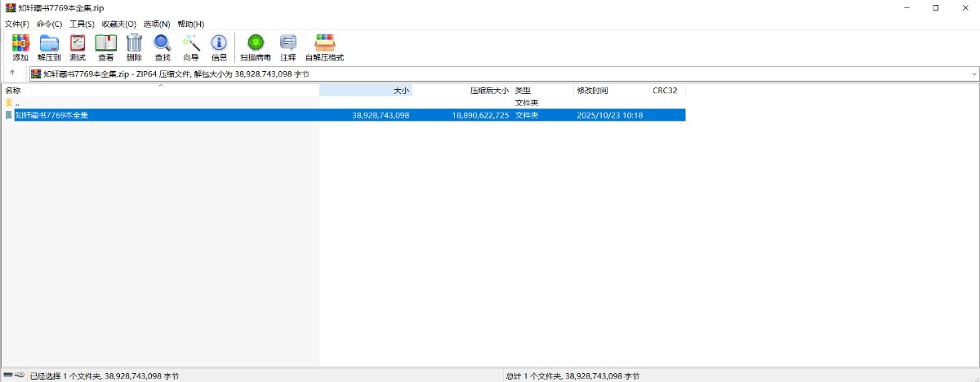Open the Find (查找) magnifier tool
This screenshot has height=382, width=980.
point(163,47)
